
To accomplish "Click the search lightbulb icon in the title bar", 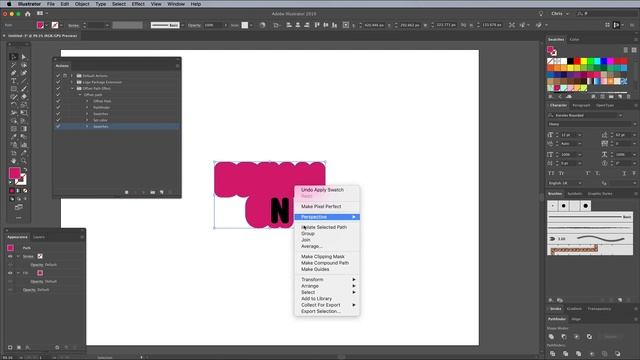I will 541,13.
